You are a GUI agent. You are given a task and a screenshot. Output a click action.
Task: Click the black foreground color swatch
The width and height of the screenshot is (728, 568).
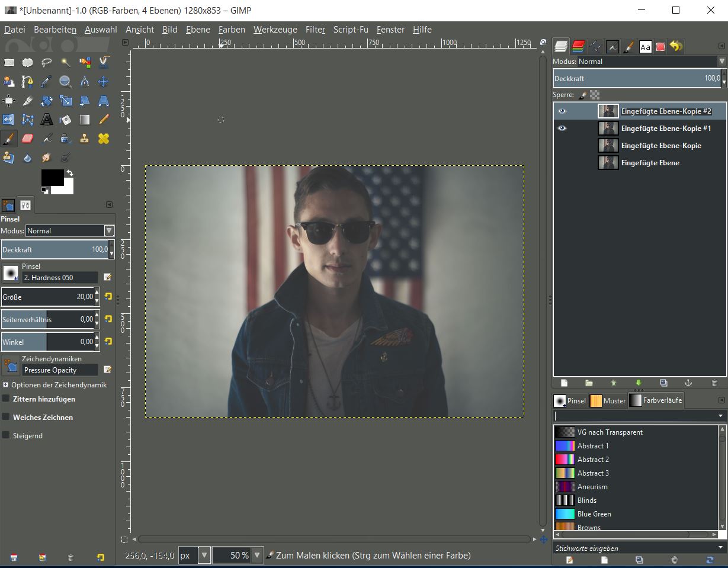pyautogui.click(x=52, y=177)
